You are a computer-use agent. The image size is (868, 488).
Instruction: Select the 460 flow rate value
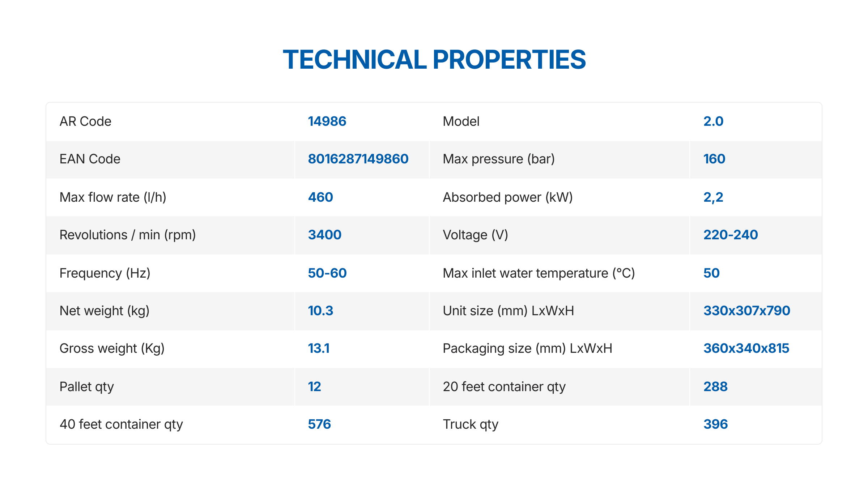click(320, 197)
